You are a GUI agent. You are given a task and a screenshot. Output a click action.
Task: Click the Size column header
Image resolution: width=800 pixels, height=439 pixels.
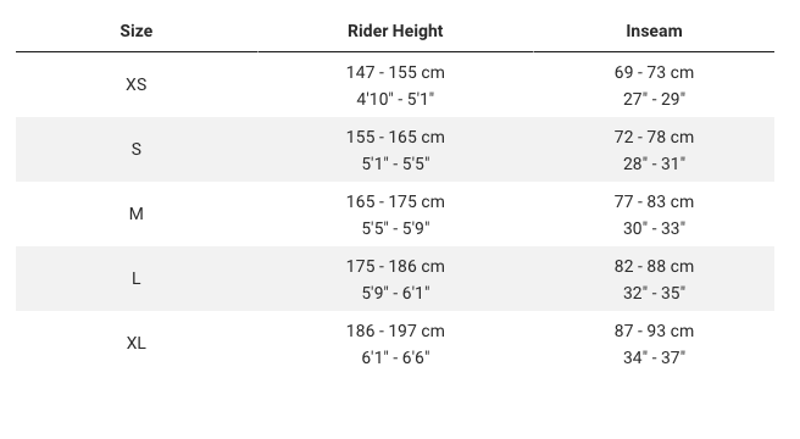click(x=136, y=31)
